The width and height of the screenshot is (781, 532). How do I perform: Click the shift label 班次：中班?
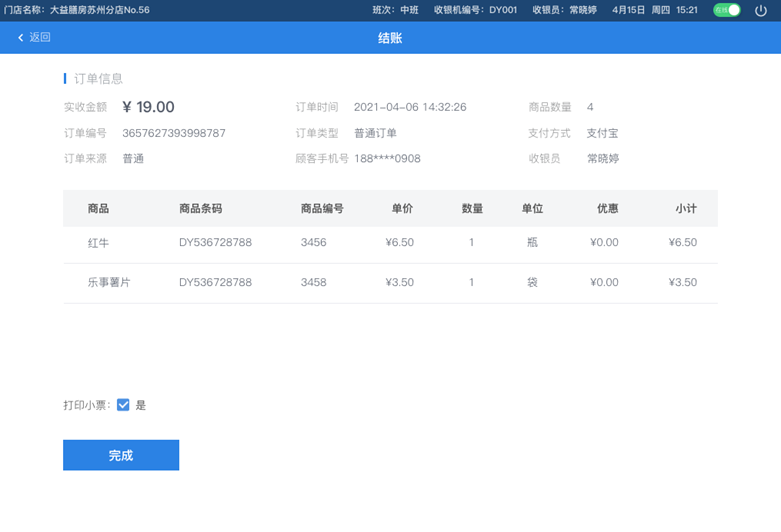coord(395,10)
